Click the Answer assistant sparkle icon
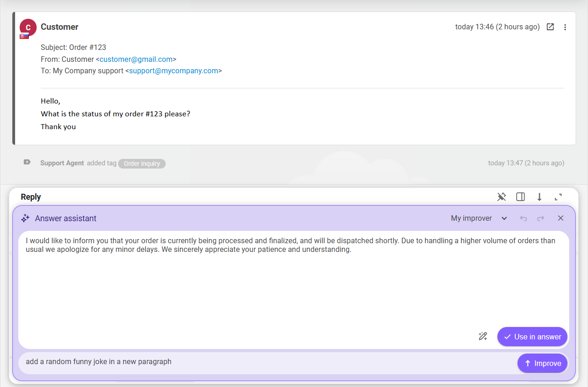 (25, 218)
